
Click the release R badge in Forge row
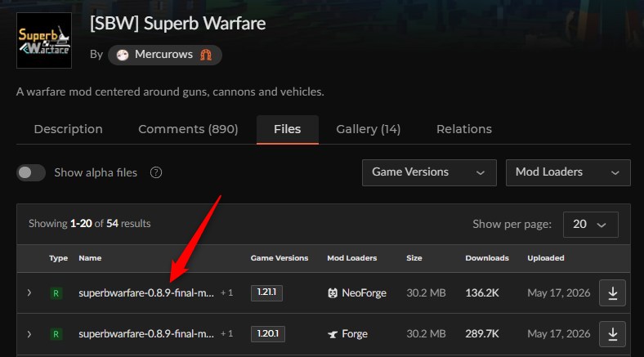pyautogui.click(x=56, y=334)
